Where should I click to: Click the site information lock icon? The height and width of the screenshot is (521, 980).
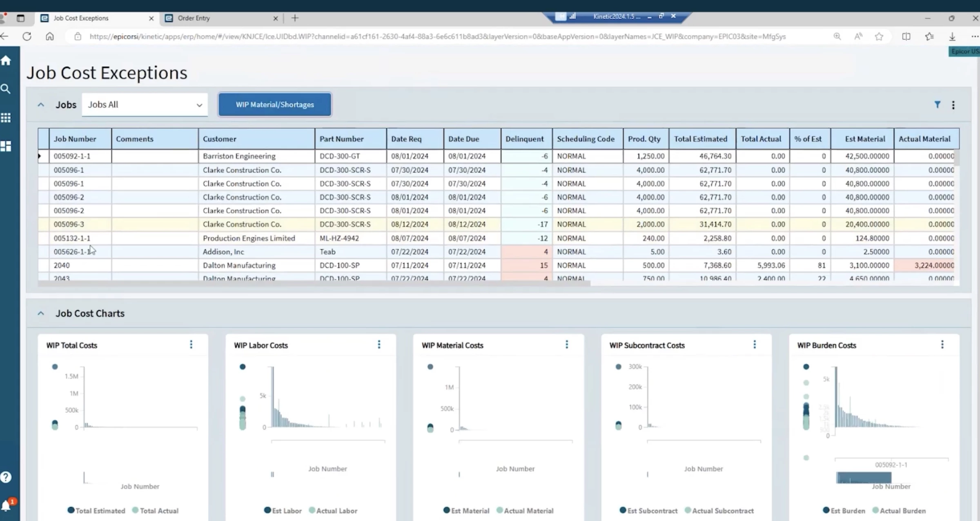click(x=78, y=36)
